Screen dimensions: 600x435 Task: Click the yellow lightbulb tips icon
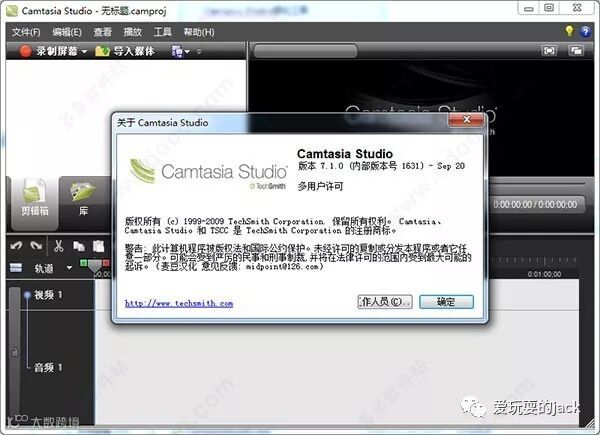(569, 31)
